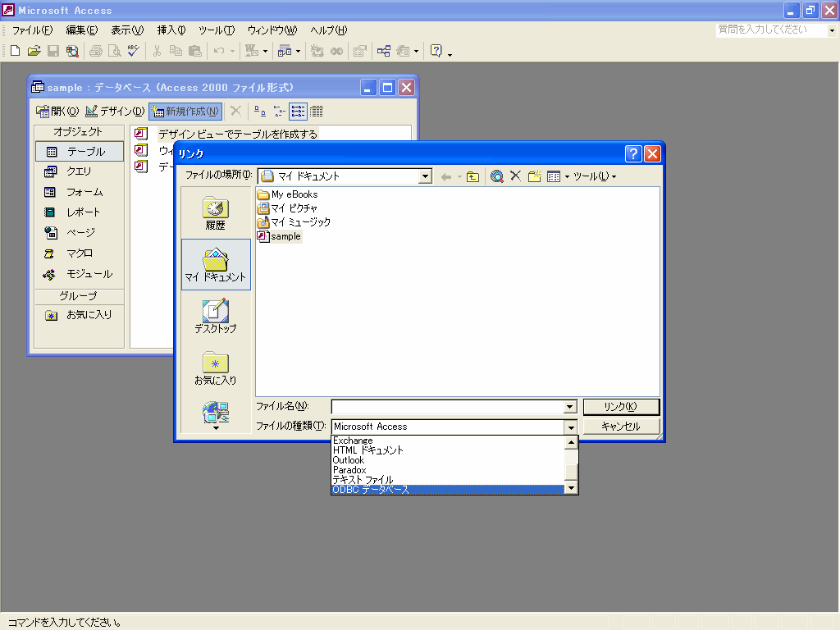Click 新規作成(N) in sample database window
This screenshot has height=630, width=840.
(185, 111)
